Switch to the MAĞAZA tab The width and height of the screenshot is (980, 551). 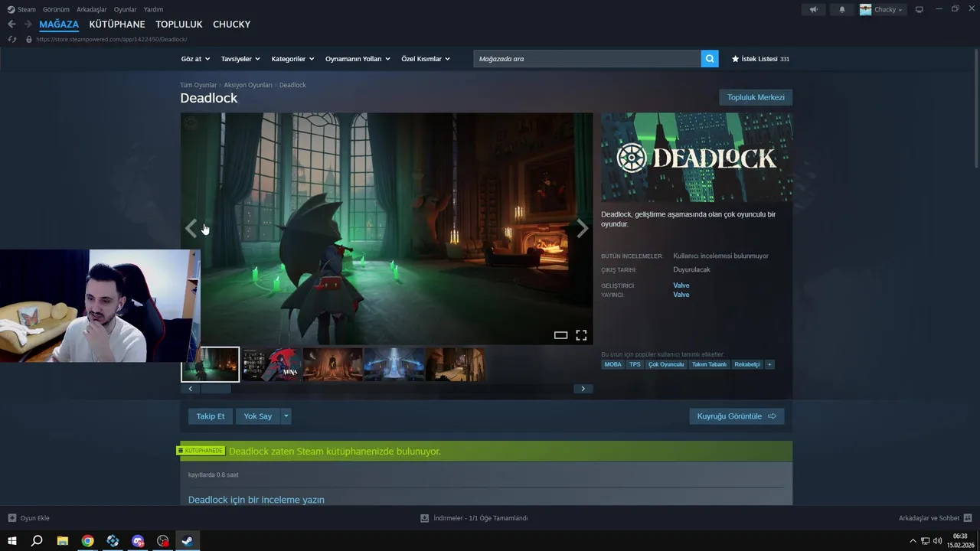point(59,24)
